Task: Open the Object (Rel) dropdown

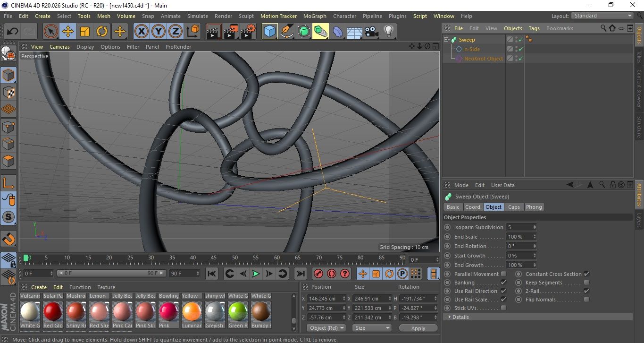Action: (x=326, y=328)
